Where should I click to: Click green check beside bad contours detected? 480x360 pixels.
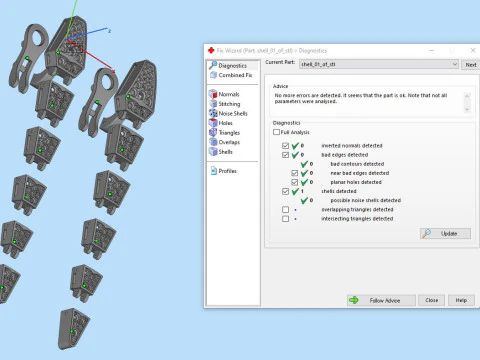pyautogui.click(x=304, y=164)
